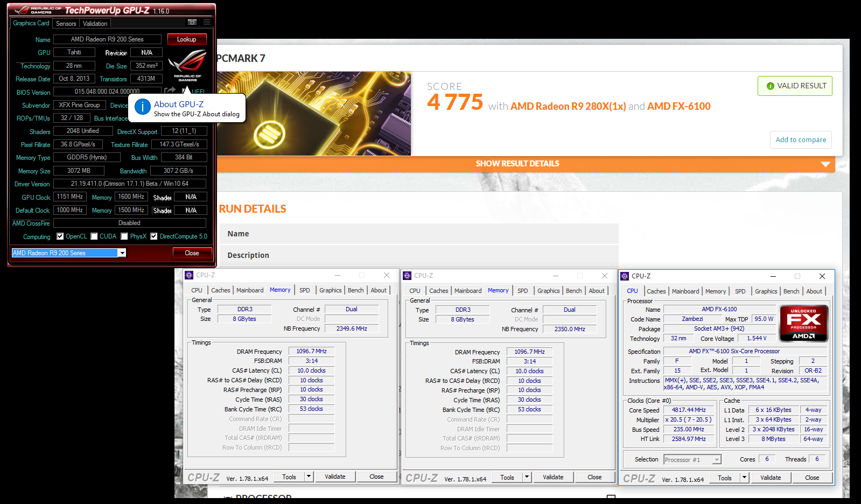Click the BIOS export arrow icon in GPU-Z

point(170,91)
